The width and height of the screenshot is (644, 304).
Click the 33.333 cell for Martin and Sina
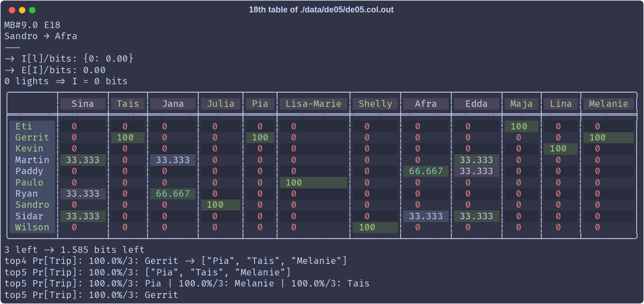tap(83, 160)
